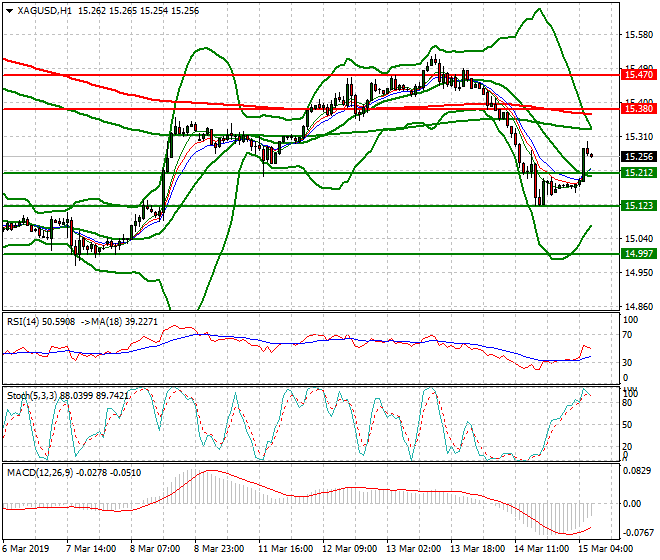Click the 13 Mar 18:00 time label
Screen dimensions: 660x560
tap(477, 549)
